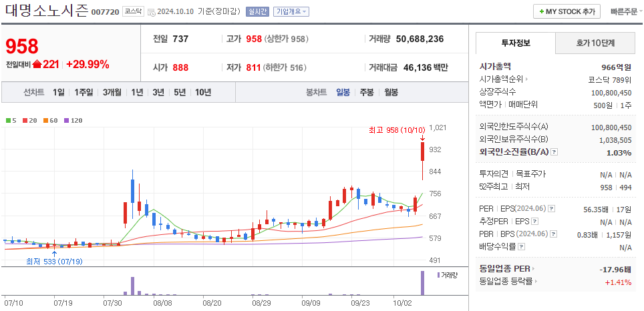The width and height of the screenshot is (644, 311).
Task: Click the 동일업종 PER link
Action: pyautogui.click(x=504, y=269)
